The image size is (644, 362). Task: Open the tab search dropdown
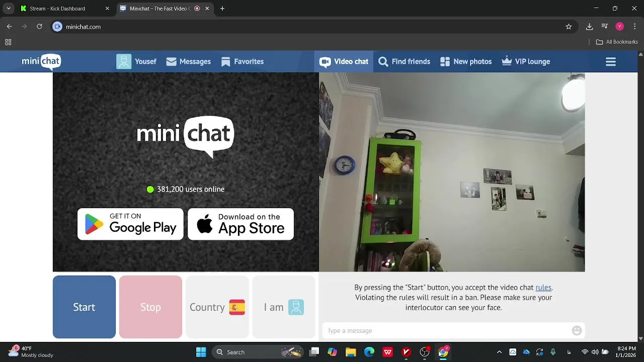pos(9,9)
